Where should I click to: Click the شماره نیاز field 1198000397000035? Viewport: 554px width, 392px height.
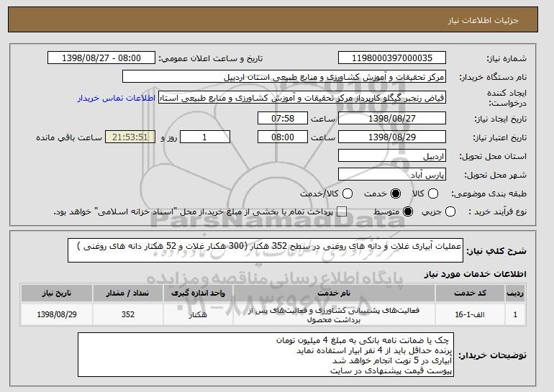392,58
